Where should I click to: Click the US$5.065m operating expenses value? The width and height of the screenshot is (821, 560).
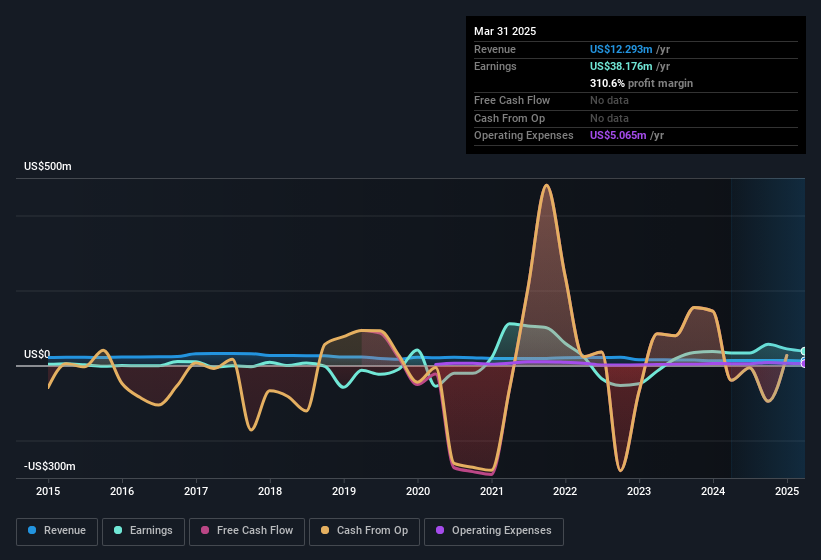pyautogui.click(x=618, y=135)
